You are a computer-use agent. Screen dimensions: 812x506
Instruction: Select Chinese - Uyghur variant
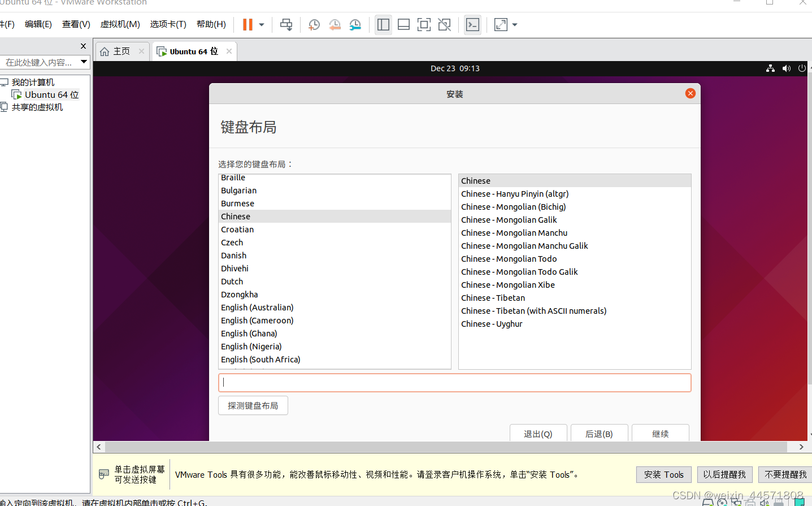click(575, 324)
